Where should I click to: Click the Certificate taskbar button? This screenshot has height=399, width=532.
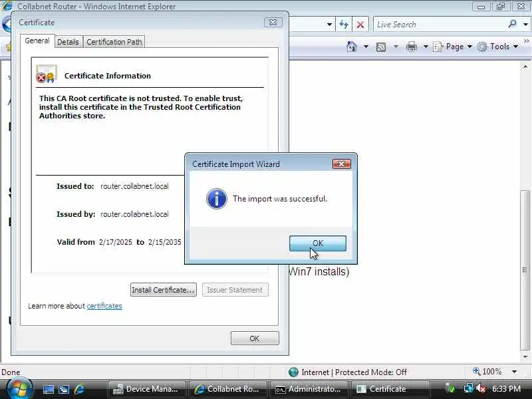(390, 389)
